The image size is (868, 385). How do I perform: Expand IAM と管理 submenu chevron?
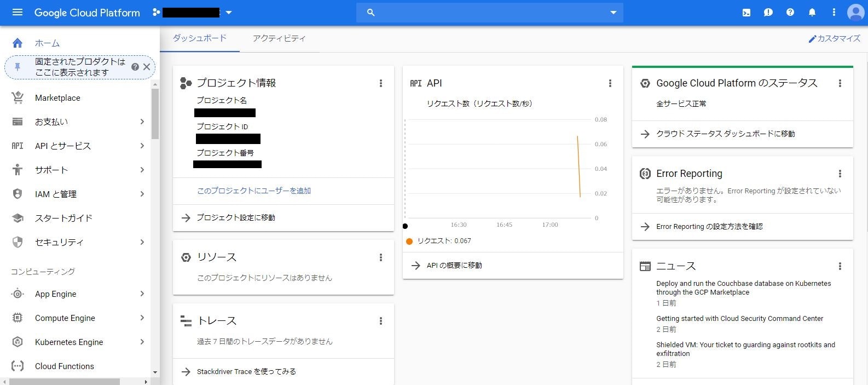tap(142, 194)
